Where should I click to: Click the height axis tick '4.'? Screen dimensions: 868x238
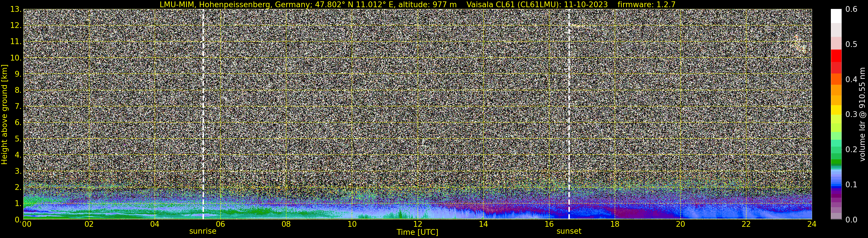click(18, 155)
